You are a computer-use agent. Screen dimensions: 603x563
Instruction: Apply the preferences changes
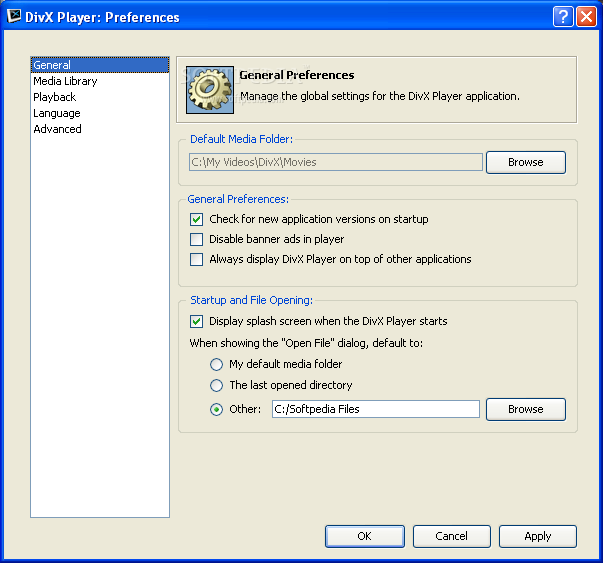click(538, 536)
